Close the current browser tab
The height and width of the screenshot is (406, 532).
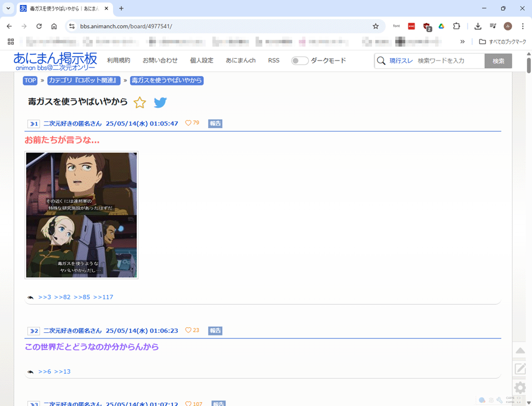click(x=106, y=8)
